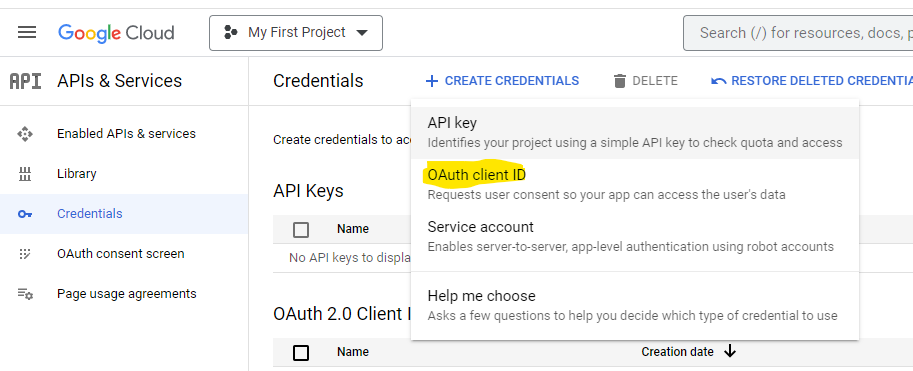The height and width of the screenshot is (371, 913).
Task: Expand the My First Project selector
Action: [x=296, y=33]
